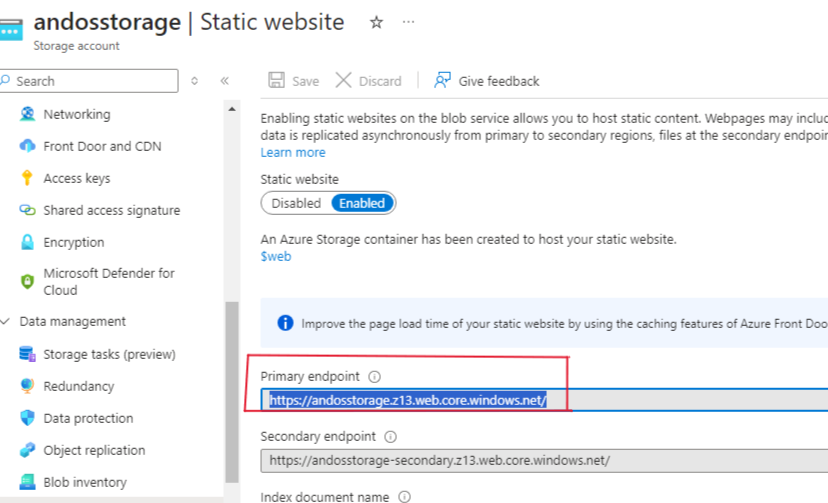Click the expand/collapse arrows next to search
Image resolution: width=828 pixels, height=503 pixels.
tap(194, 81)
